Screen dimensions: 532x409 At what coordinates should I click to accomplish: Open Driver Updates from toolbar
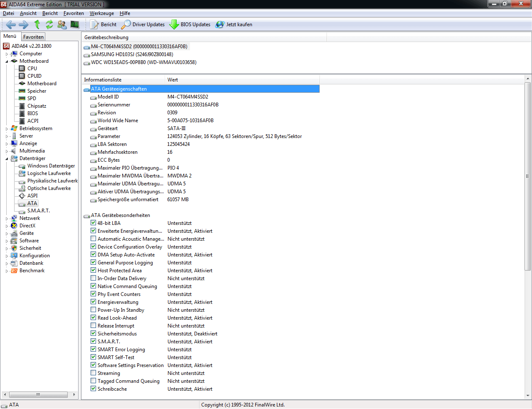tap(143, 25)
